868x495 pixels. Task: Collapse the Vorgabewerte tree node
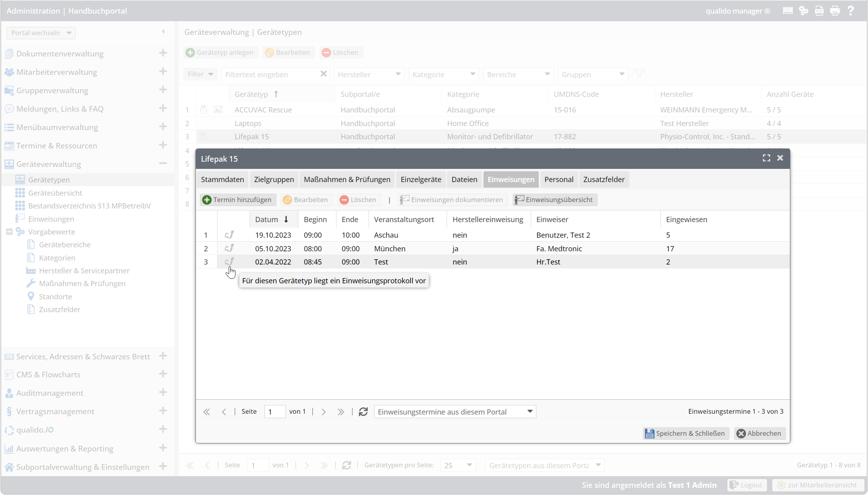coord(9,232)
